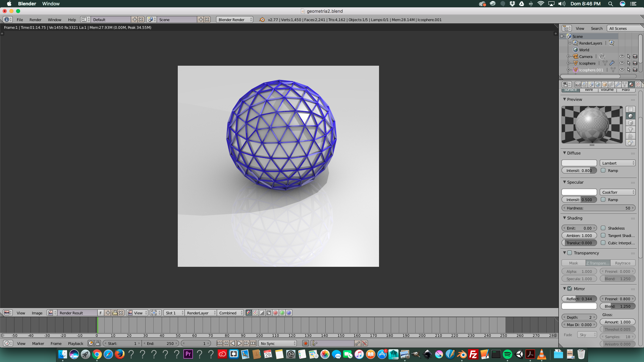Jump to the last frame of the timeline
Image resolution: width=644 pixels, height=362 pixels.
[253, 343]
